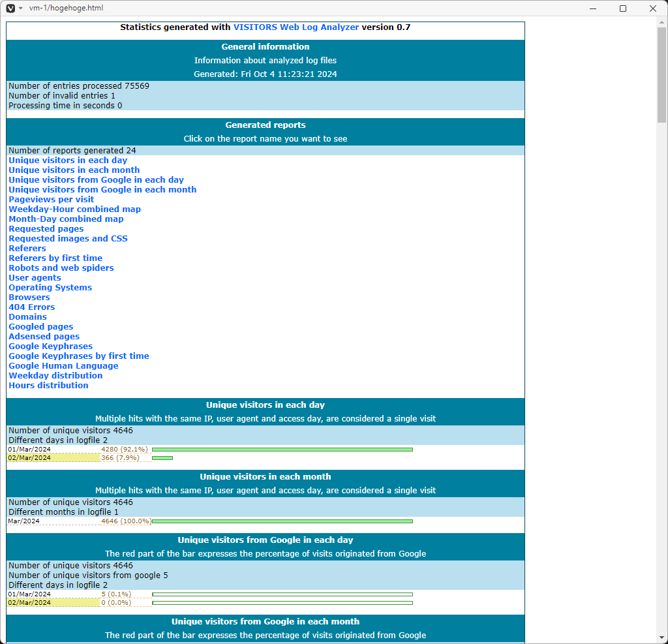
Task: Select the 5 (0.1%) Google visitors value
Action: coord(116,594)
